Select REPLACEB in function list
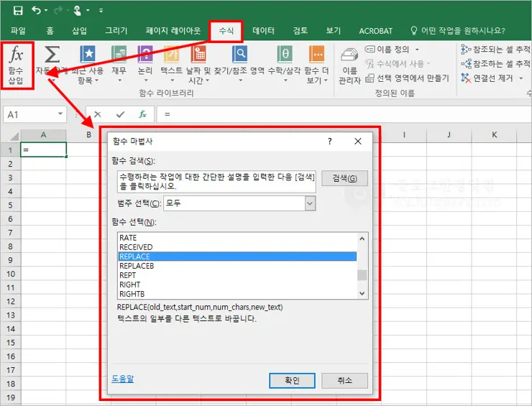The image size is (532, 406). [x=237, y=266]
